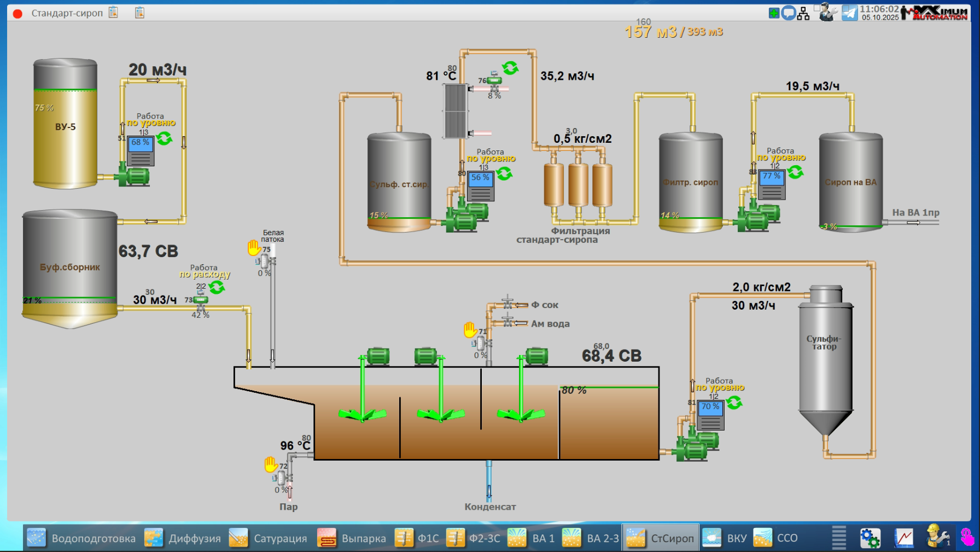Toggle auto mode icon for ВУ-5 pump

point(165,139)
